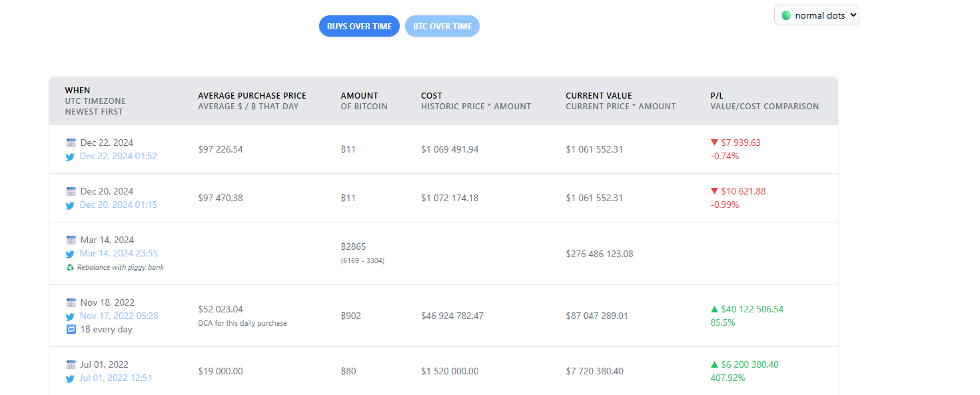Open tweet link Nov 17, 2022 05:28

coord(119,316)
